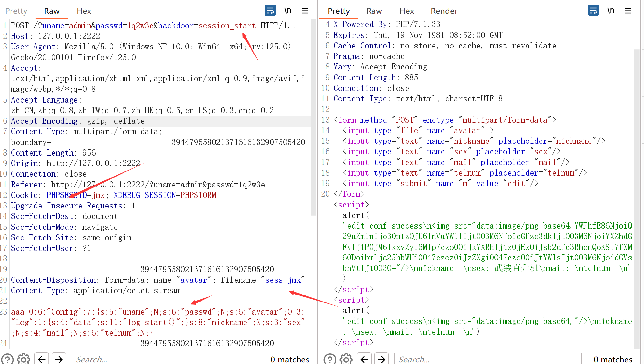
Task: Go to next search match in response
Action: [x=381, y=359]
